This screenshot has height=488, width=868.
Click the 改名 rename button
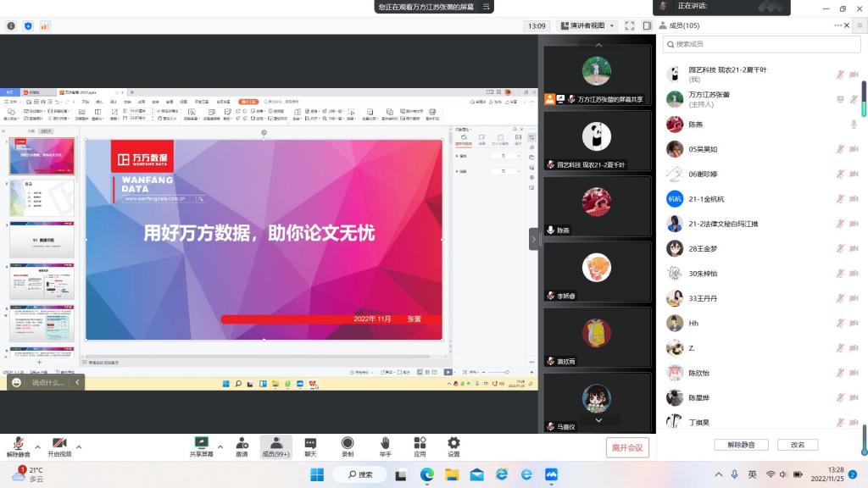[798, 445]
